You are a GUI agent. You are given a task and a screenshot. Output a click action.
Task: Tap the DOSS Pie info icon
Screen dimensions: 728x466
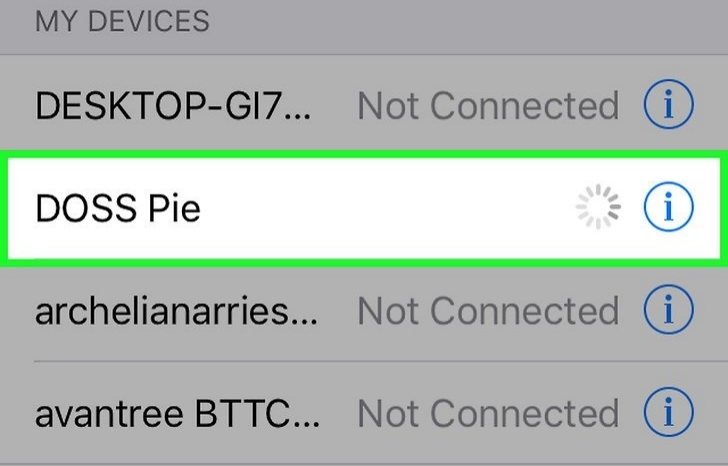(x=668, y=207)
